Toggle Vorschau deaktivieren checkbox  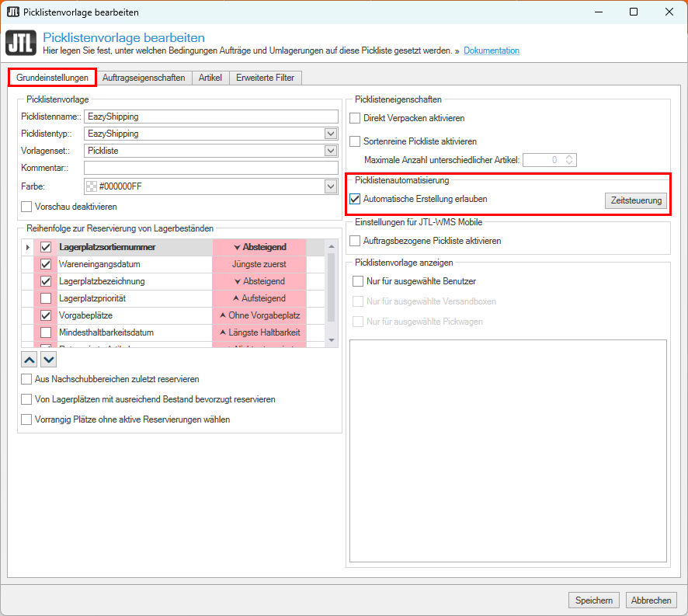(x=27, y=207)
